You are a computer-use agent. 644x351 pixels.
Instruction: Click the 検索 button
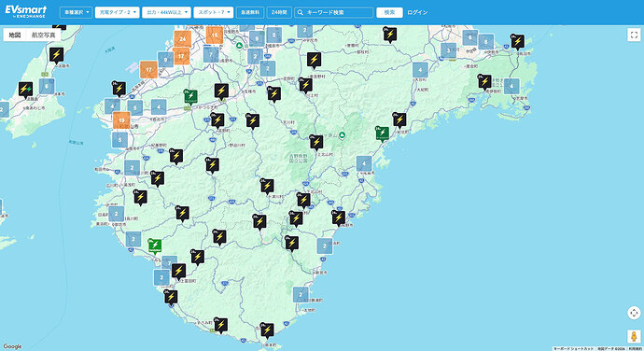pyautogui.click(x=389, y=12)
